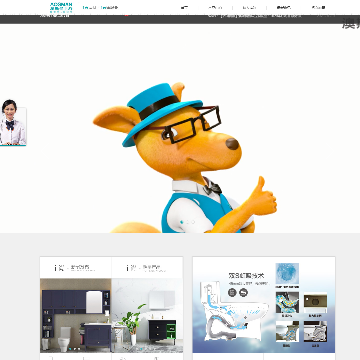Open the middle header navigation menu item
Screen dimensions: 360x360
[x=249, y=7]
